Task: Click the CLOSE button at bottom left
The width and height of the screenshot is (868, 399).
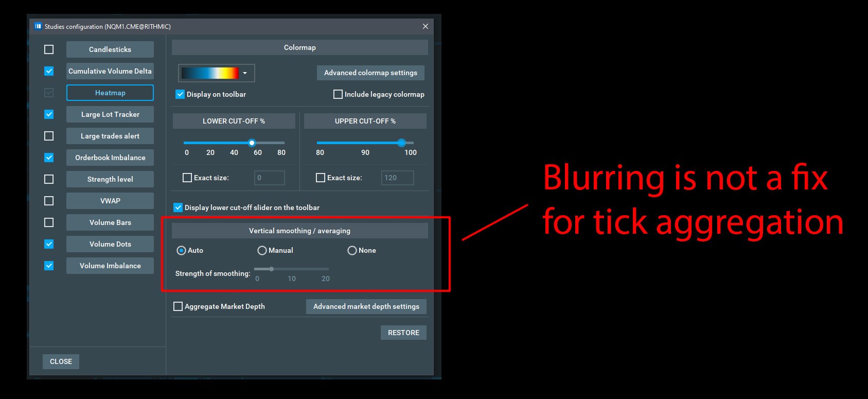Action: pos(61,361)
